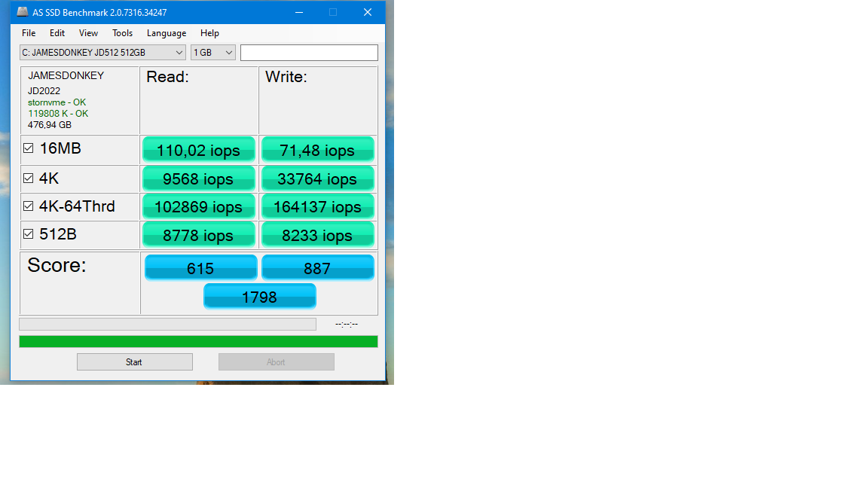Uncheck the 4K-64Thrd test checkbox

28,206
